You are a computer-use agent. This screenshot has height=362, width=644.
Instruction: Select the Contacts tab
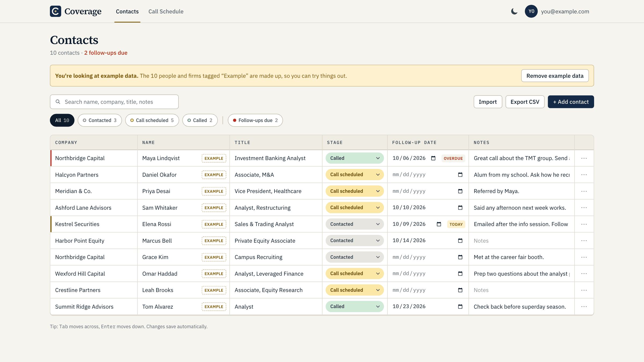(x=127, y=12)
